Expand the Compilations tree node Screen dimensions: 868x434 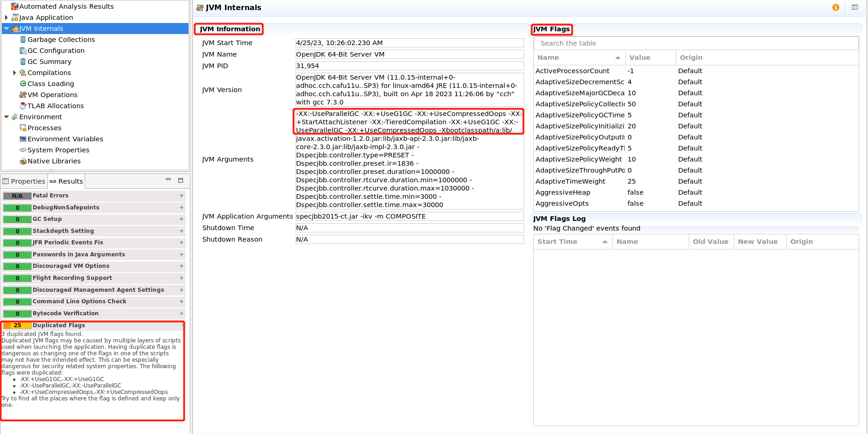click(15, 73)
